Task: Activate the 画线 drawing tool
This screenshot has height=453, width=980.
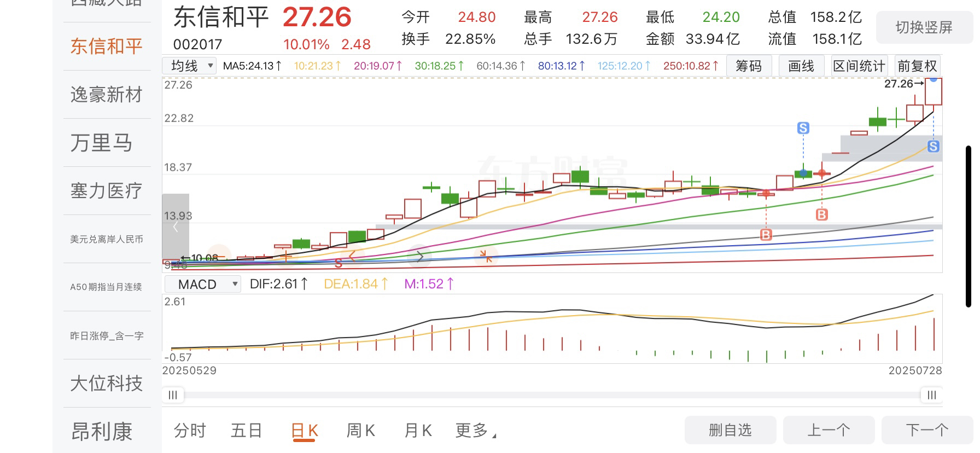Action: click(801, 66)
